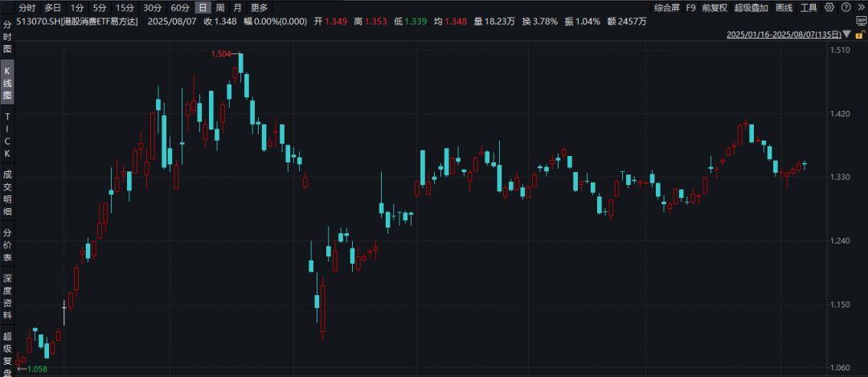Select K线图 in left sidebar

click(x=7, y=83)
